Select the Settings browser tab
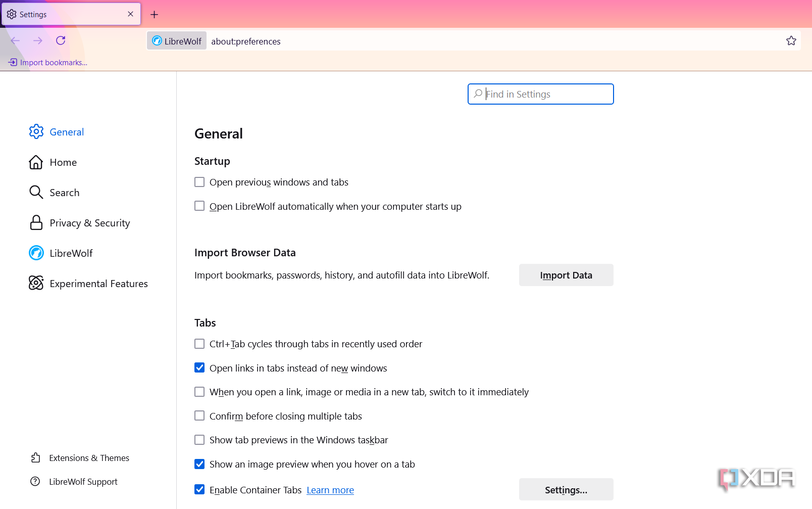Viewport: 812px width, 509px height. pyautogui.click(x=71, y=14)
